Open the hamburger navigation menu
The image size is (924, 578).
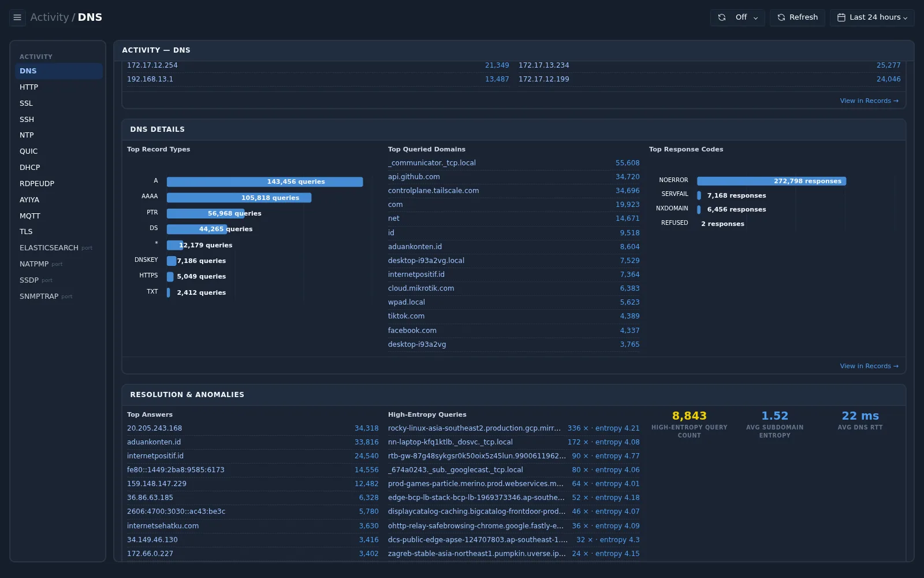[x=17, y=17]
